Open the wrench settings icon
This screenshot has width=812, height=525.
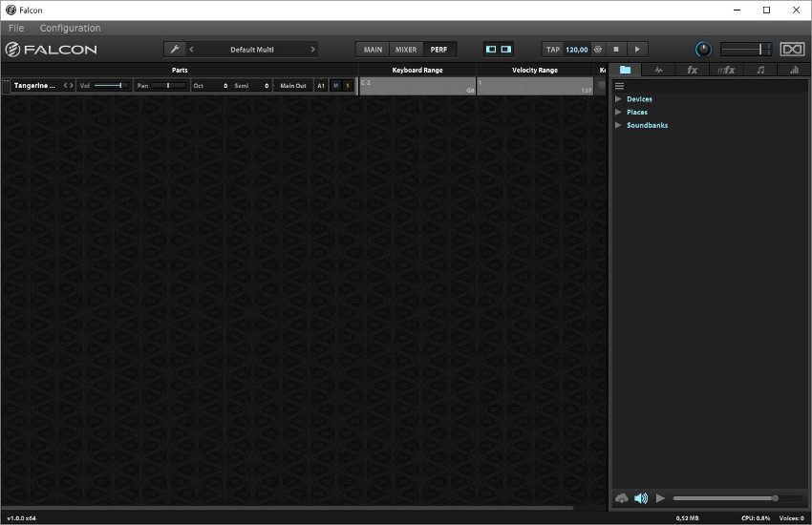tap(175, 49)
